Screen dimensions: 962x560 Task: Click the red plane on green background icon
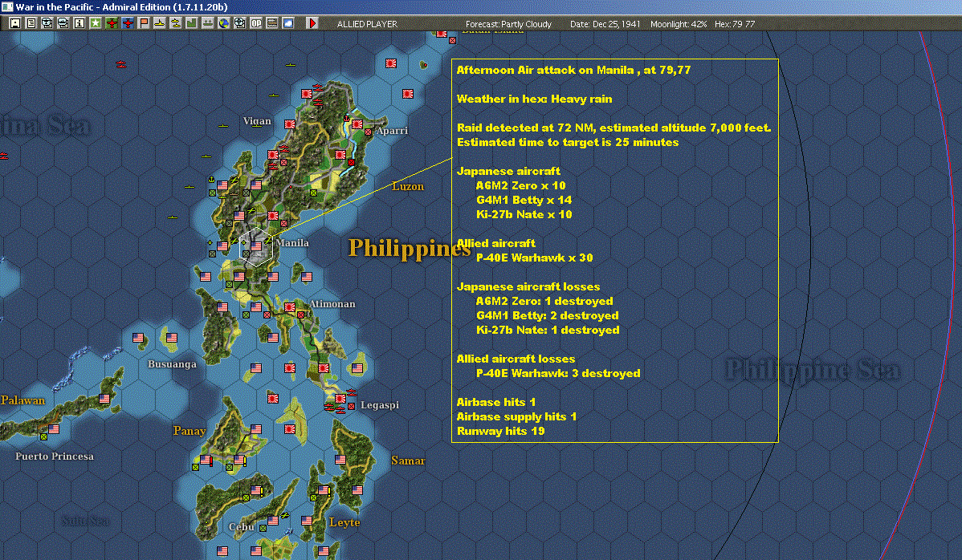[x=112, y=23]
